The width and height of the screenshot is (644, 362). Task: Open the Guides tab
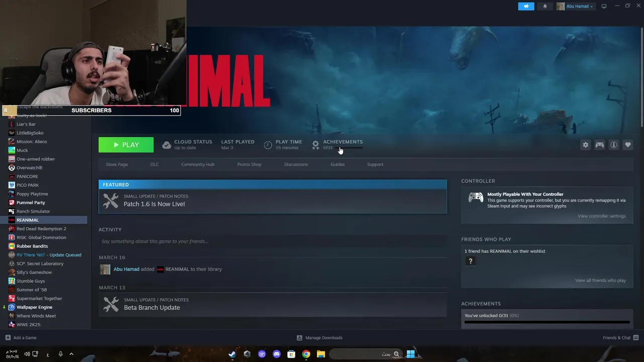(x=338, y=164)
